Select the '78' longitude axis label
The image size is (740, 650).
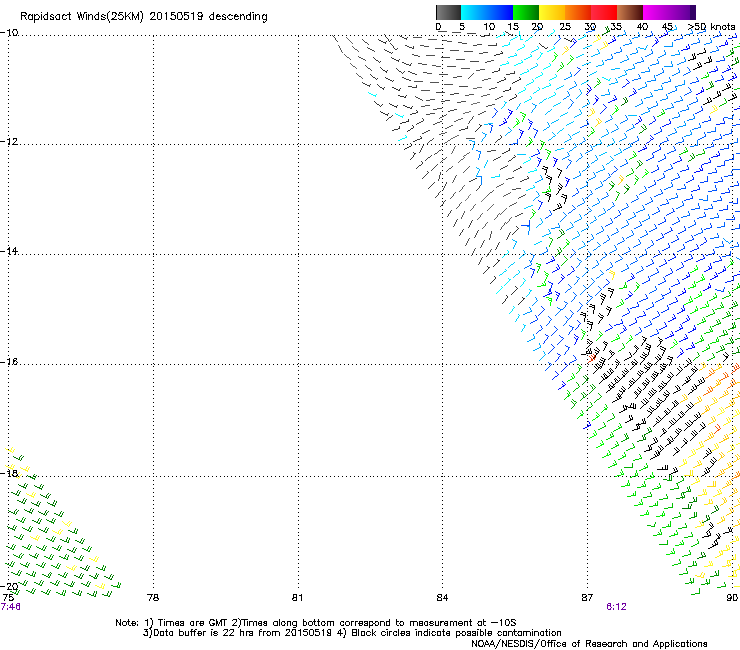153,598
